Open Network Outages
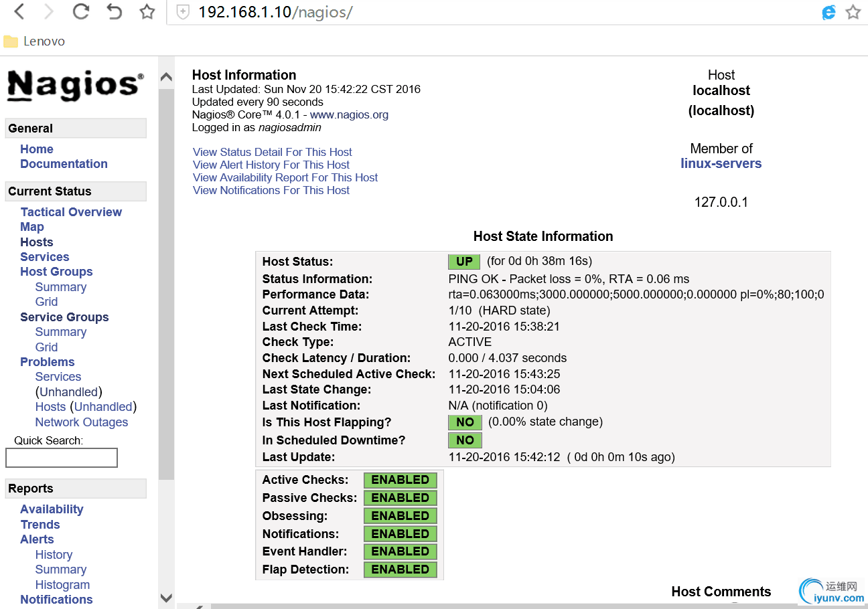The width and height of the screenshot is (868, 609). (82, 422)
